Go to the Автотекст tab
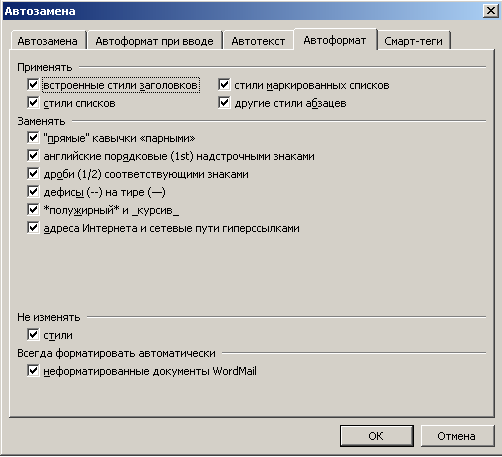502x457 pixels. (x=258, y=41)
